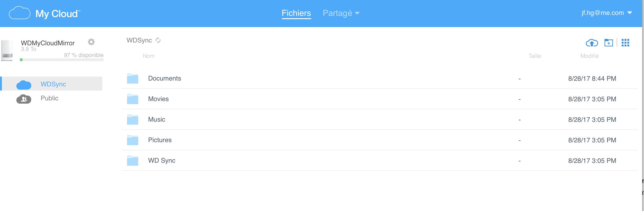644x211 pixels.
Task: Expand the Partagé dropdown menu
Action: (341, 13)
